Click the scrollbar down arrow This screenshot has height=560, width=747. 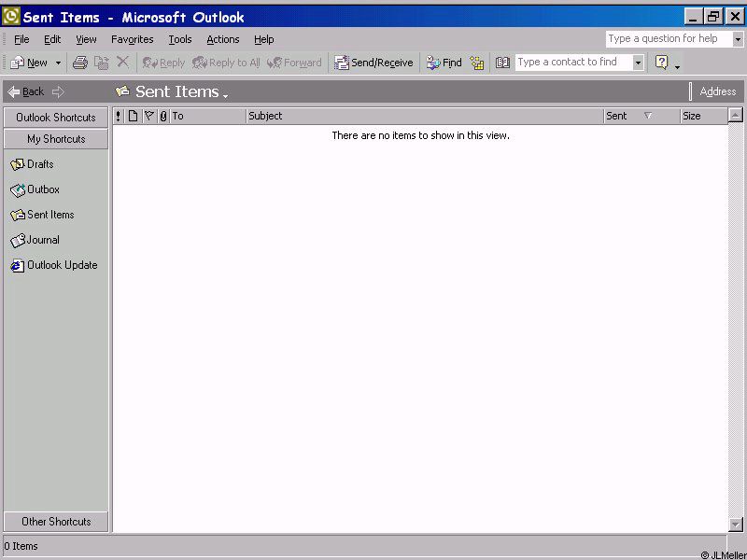coord(736,525)
